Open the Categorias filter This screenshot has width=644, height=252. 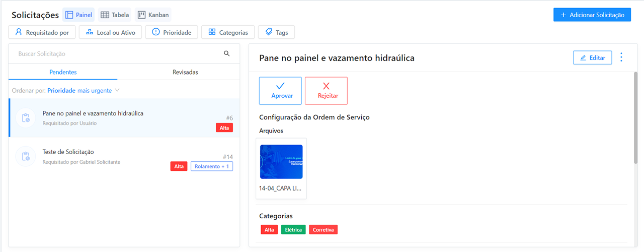[228, 32]
